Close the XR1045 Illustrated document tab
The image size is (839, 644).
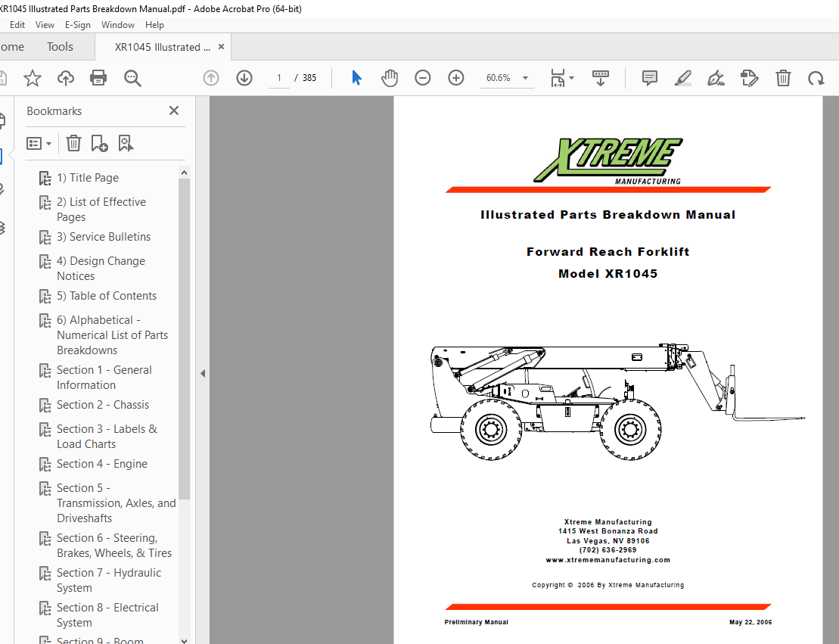(221, 47)
